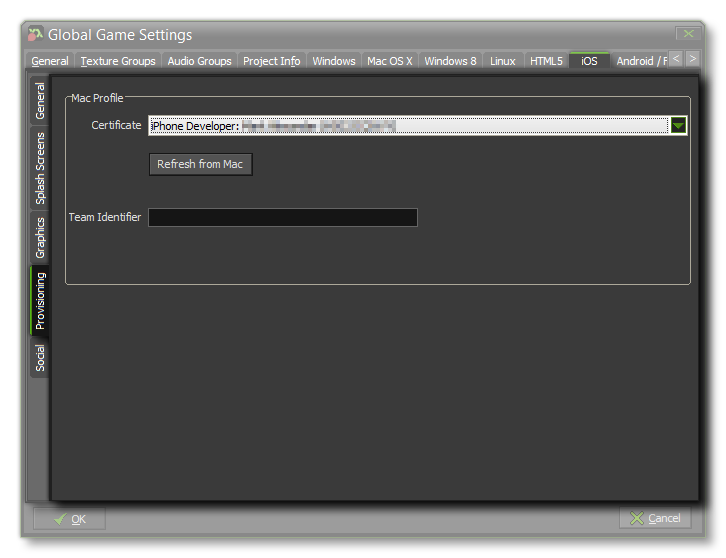Open the Social side tab
The width and height of the screenshot is (726, 558).
pyautogui.click(x=40, y=358)
